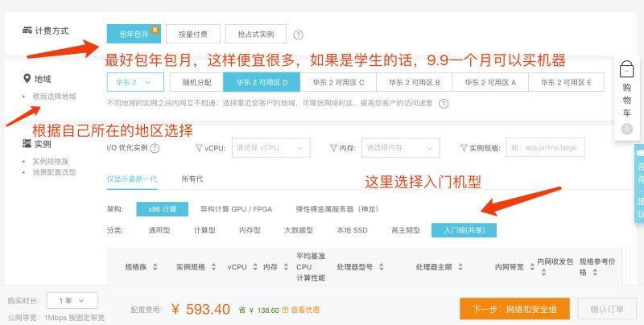
Task: Focus the 实例规格 search input field
Action: (x=546, y=148)
